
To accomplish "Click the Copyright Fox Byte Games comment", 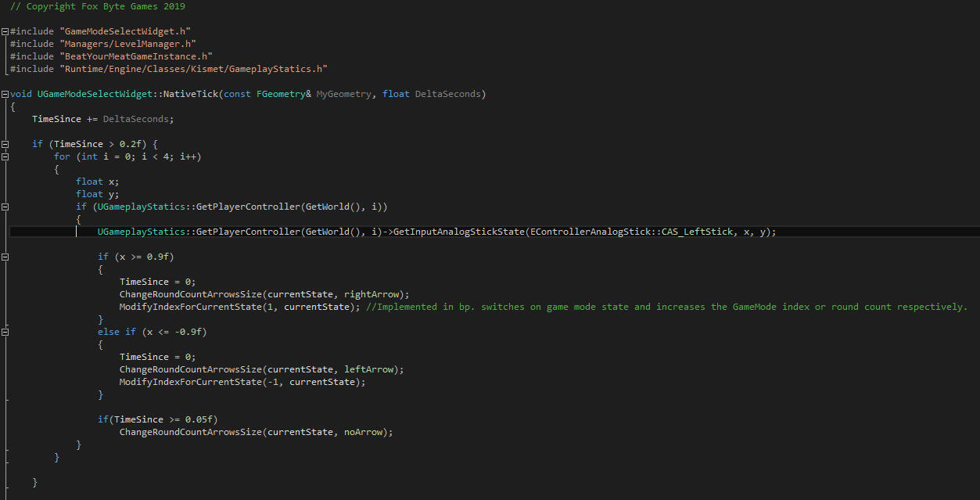I will tap(98, 6).
